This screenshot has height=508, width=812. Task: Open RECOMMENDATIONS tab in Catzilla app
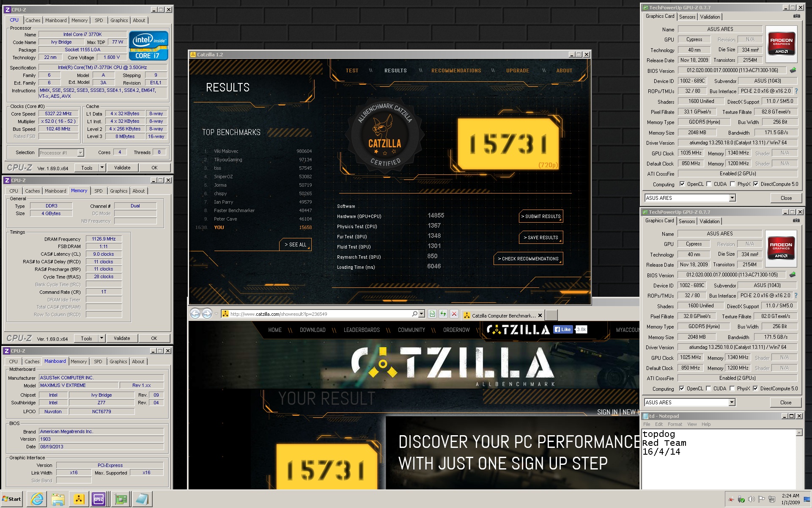coord(456,71)
